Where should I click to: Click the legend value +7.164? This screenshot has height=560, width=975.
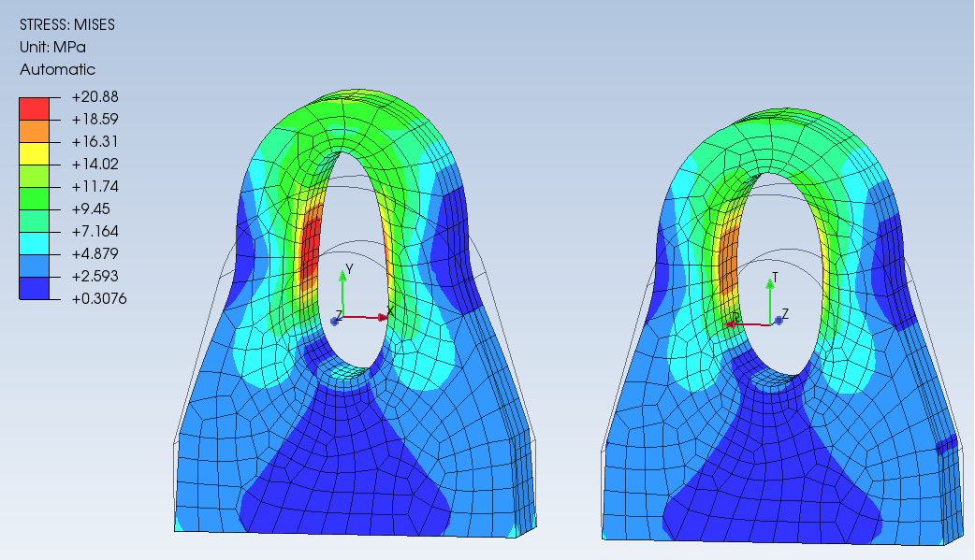pos(95,231)
